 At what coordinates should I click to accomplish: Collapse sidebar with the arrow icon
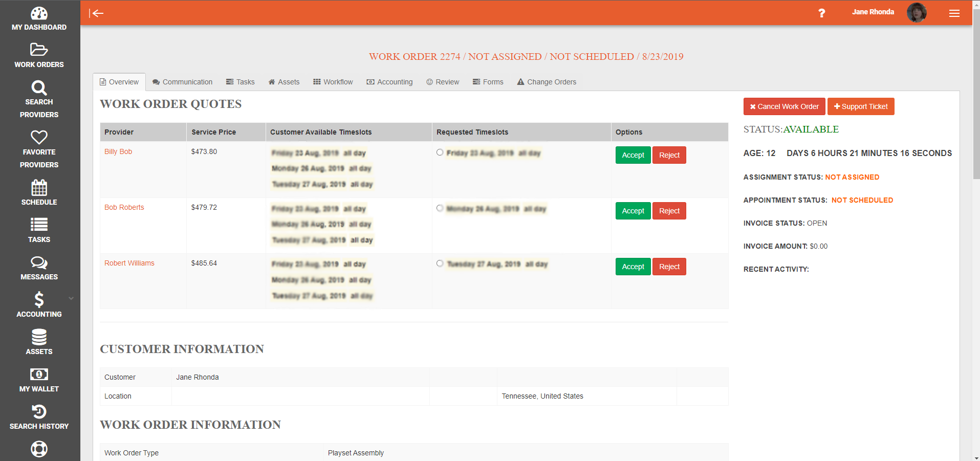point(96,13)
